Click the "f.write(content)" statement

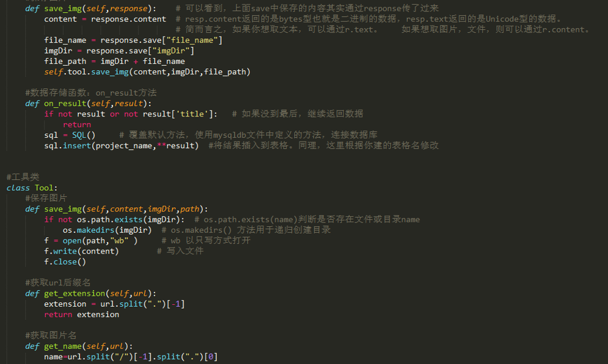point(81,251)
